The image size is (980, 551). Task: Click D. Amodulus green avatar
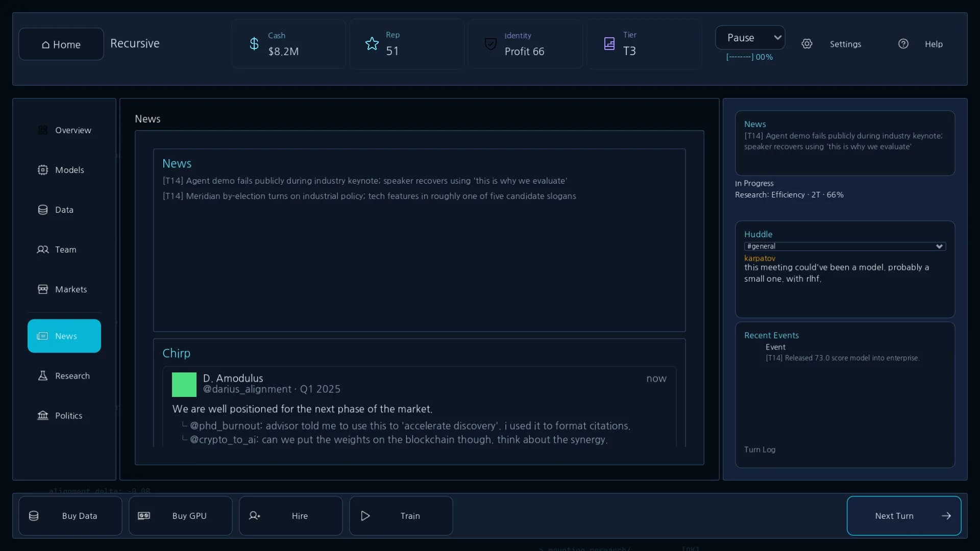(x=184, y=385)
